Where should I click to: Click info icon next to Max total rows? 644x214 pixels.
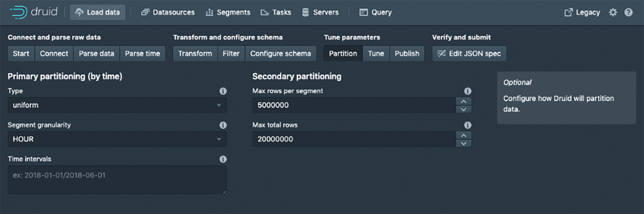(467, 125)
